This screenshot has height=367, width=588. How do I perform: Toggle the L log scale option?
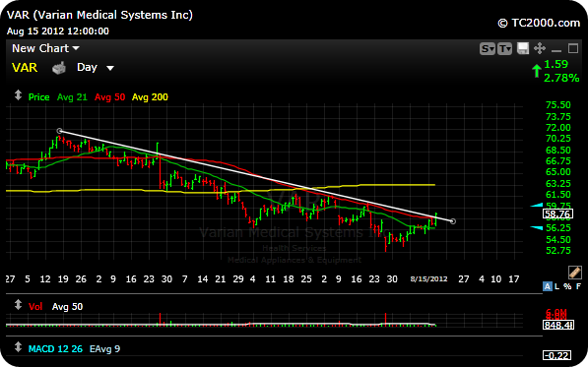click(x=556, y=287)
